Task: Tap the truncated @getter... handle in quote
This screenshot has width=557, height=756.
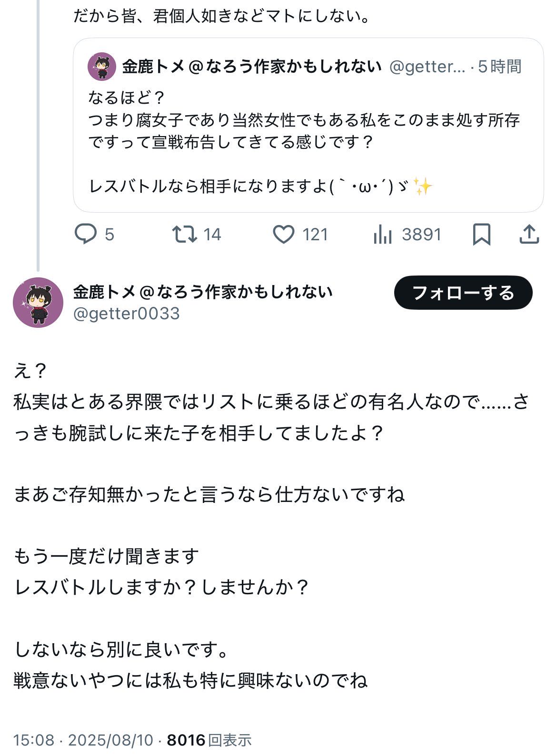Action: [x=427, y=67]
